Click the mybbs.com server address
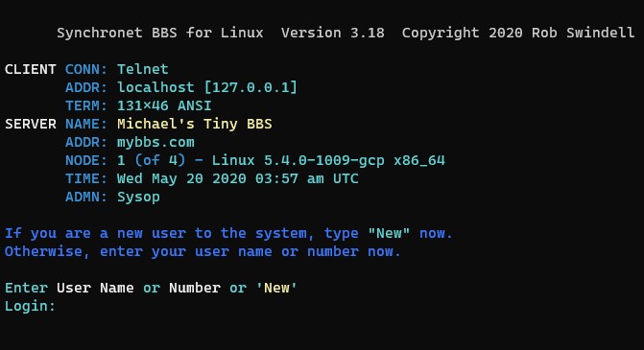Image resolution: width=644 pixels, height=350 pixels. (x=155, y=142)
